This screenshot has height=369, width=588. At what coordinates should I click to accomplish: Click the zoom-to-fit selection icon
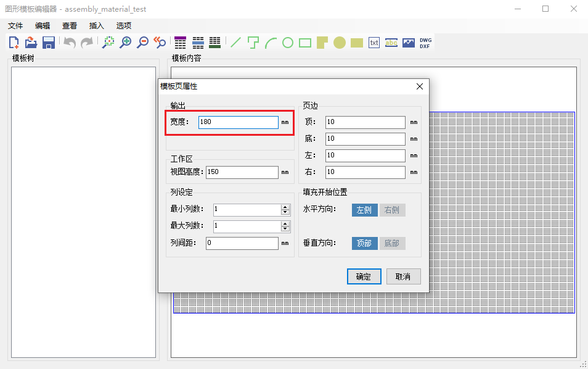tap(108, 43)
